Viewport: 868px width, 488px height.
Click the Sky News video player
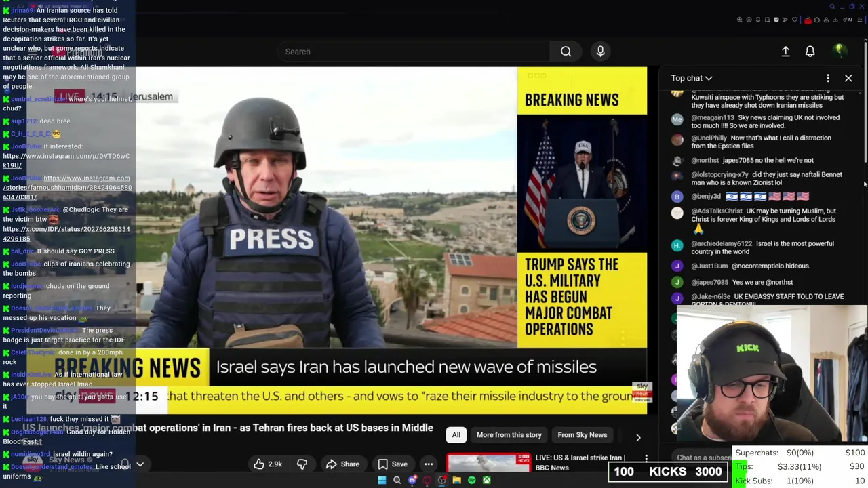[391, 240]
